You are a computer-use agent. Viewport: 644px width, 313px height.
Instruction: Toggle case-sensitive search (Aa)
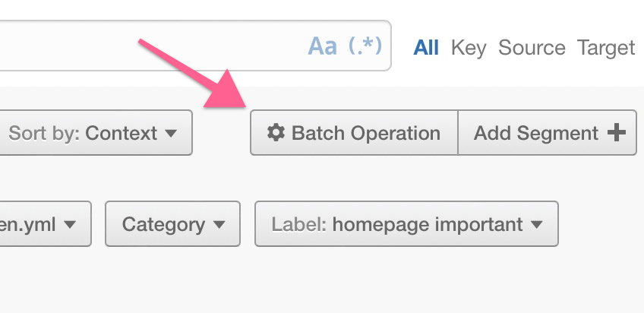[322, 47]
